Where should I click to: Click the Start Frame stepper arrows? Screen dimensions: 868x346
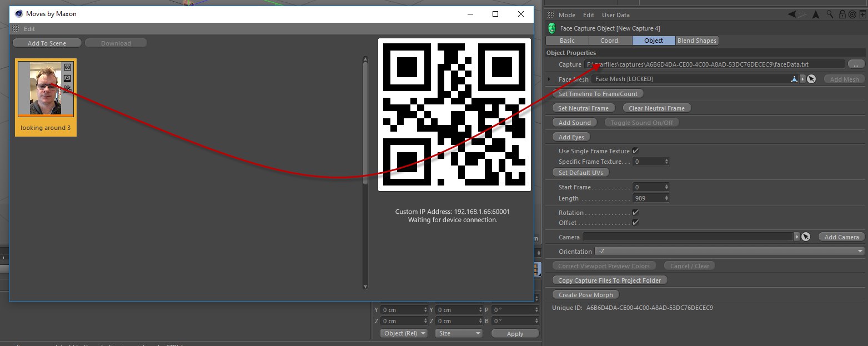[666, 187]
